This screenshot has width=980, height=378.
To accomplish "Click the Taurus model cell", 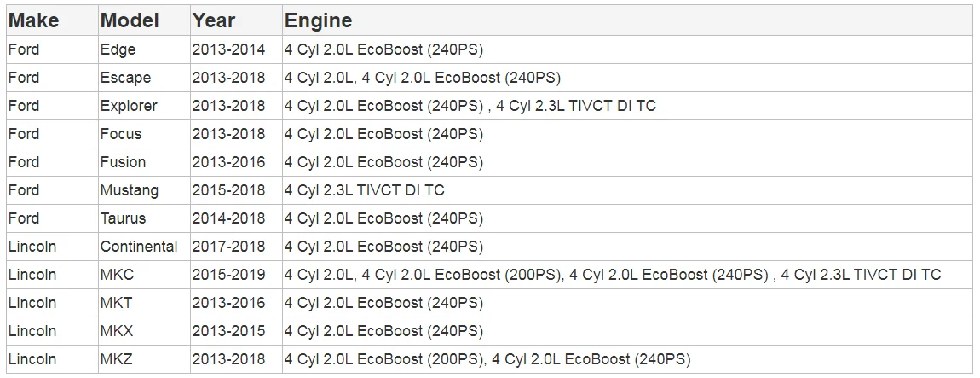I will point(123,218).
